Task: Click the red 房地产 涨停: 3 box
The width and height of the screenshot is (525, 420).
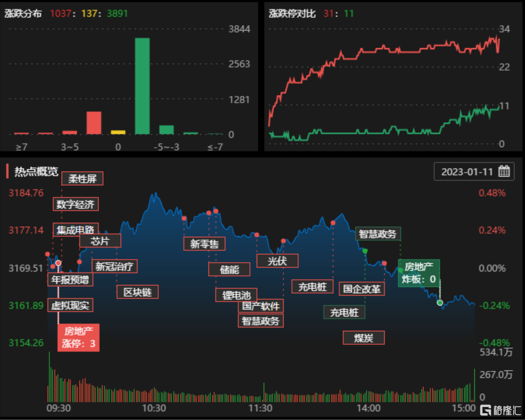Action: (x=79, y=337)
